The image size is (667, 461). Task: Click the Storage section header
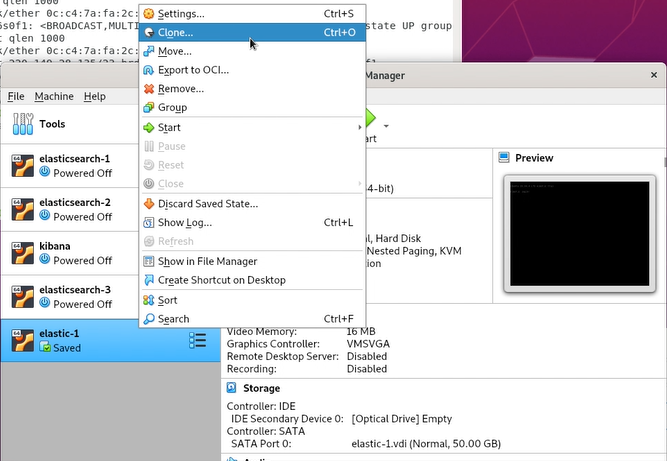tap(262, 388)
